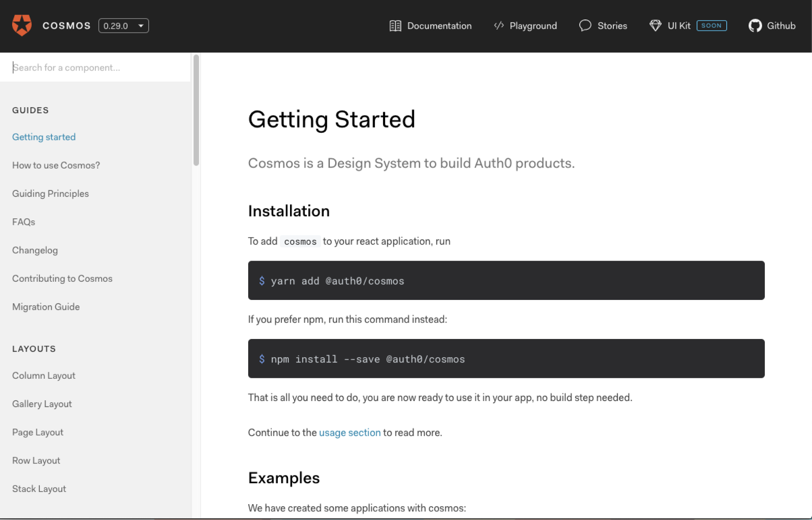
Task: Open the usage section link
Action: (x=349, y=432)
